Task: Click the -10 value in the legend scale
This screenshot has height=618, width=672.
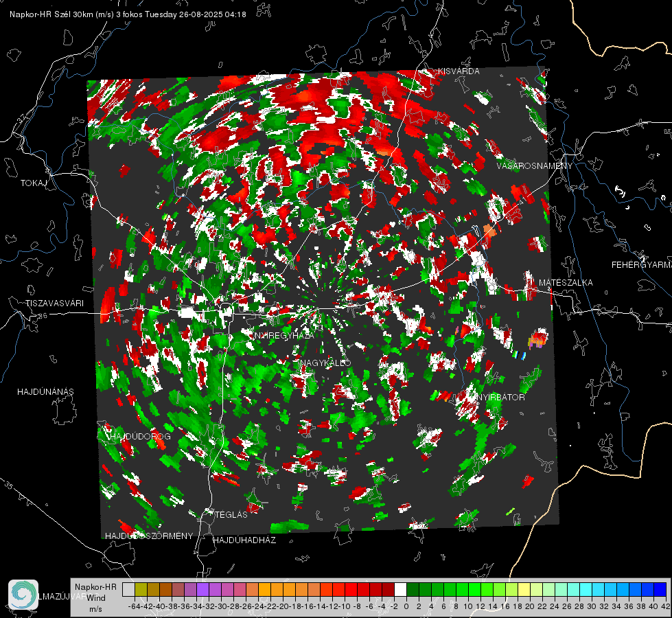Action: pos(344,606)
